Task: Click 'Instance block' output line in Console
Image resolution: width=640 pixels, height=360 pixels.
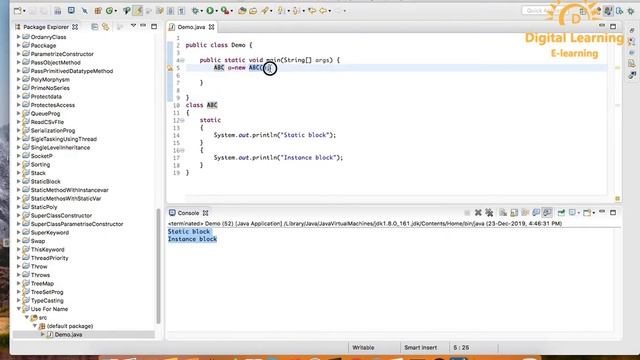Action: (x=192, y=239)
